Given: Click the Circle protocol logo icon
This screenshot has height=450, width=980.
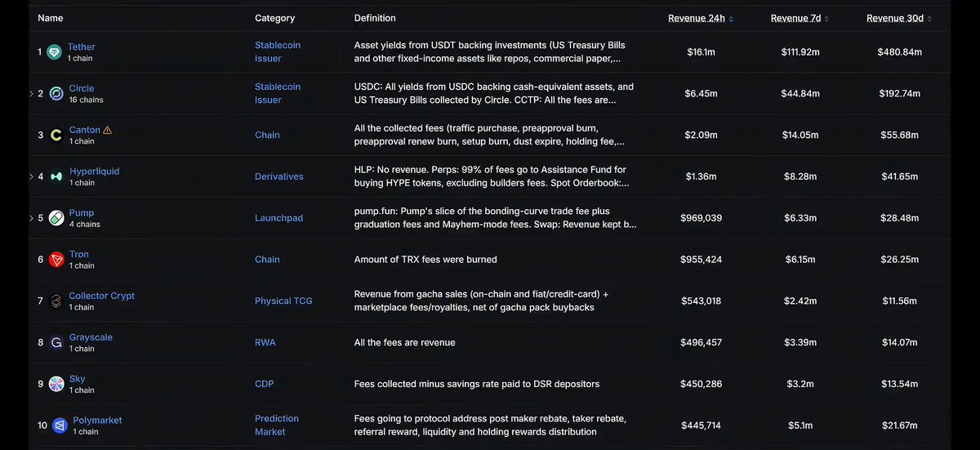Looking at the screenshot, I should coord(56,94).
